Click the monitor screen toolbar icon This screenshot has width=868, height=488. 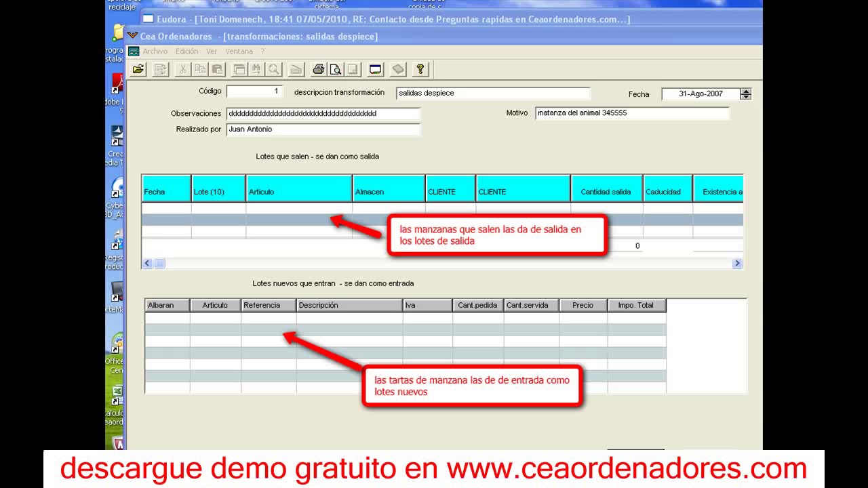click(376, 69)
